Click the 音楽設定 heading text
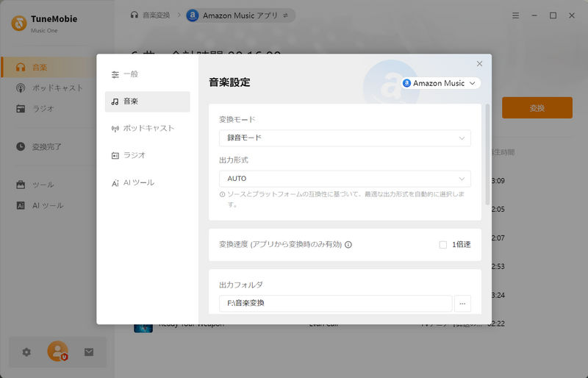588x378 pixels. click(x=229, y=82)
